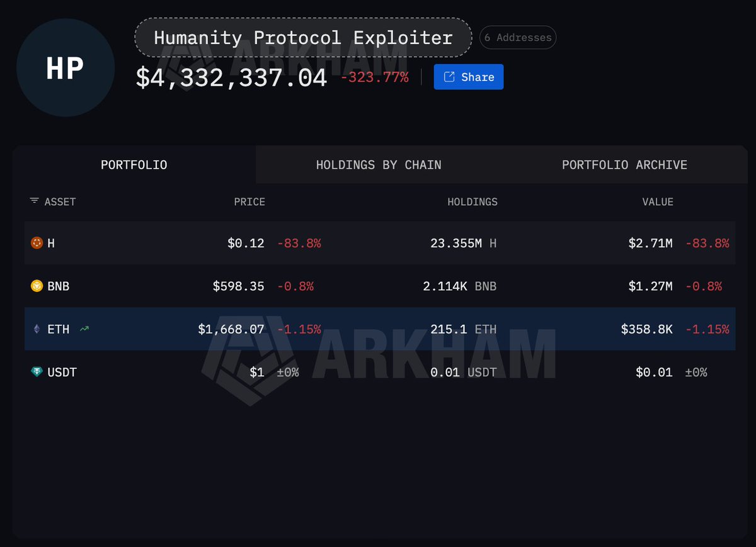Click the -0.8% price change for BNB
The height and width of the screenshot is (547, 756).
pos(295,286)
